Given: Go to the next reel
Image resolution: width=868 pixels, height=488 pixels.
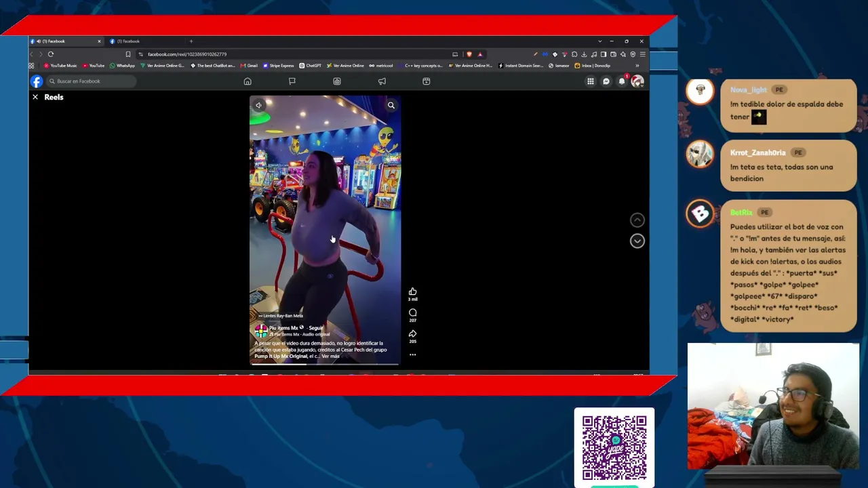Looking at the screenshot, I should [637, 241].
